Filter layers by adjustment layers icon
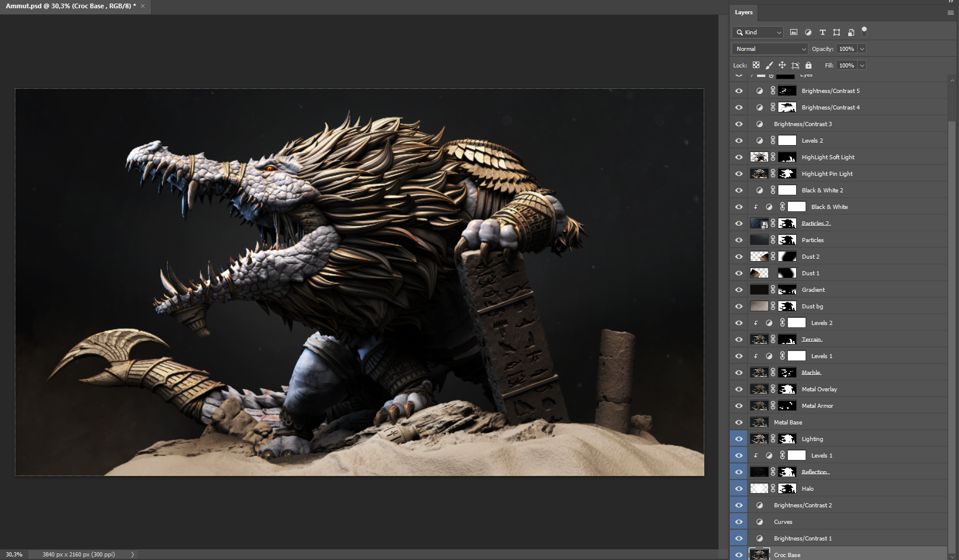Viewport: 959px width, 560px height. point(808,33)
